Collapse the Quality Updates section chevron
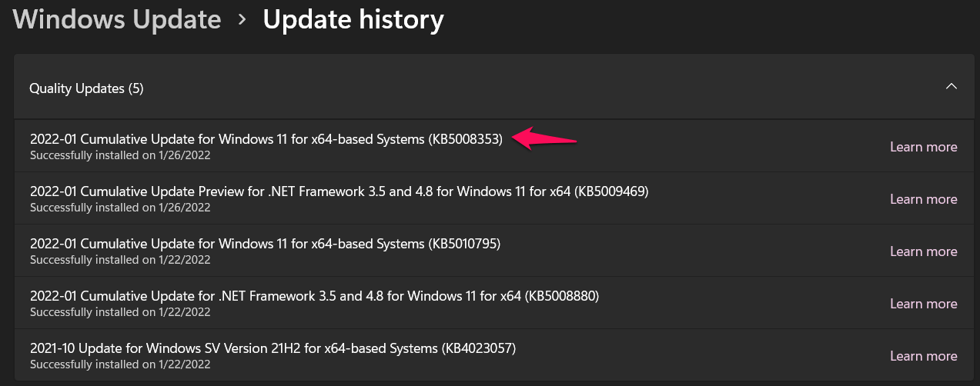The width and height of the screenshot is (980, 386). pyautogui.click(x=952, y=86)
